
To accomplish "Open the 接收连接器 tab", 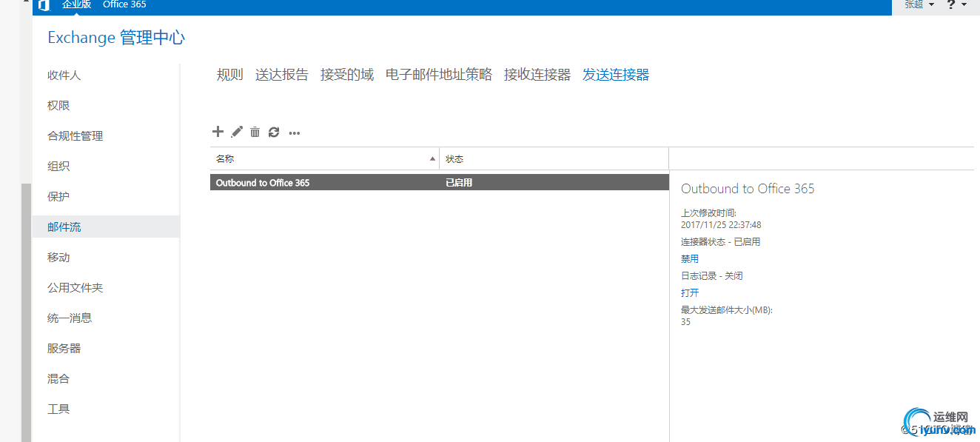I will click(x=537, y=75).
